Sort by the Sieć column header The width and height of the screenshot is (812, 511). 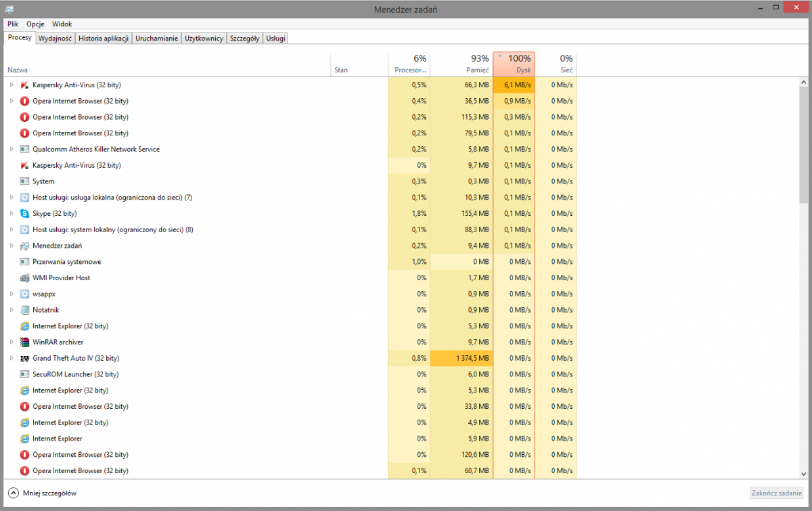[x=556, y=64]
